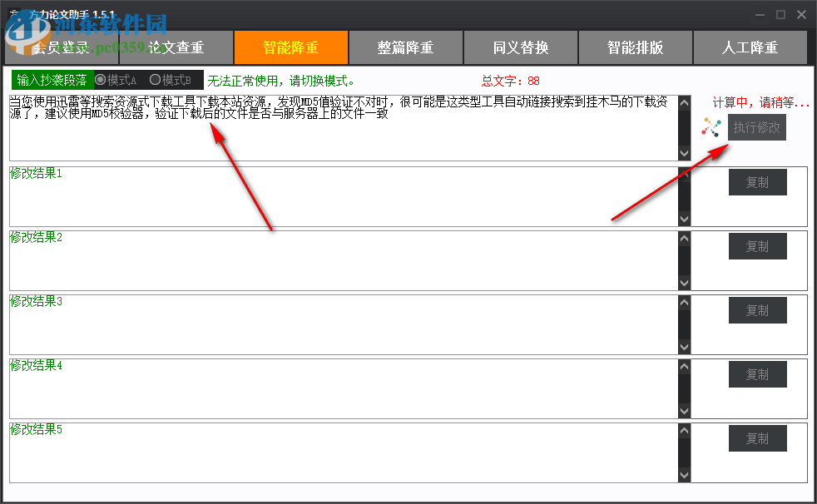Click the colorful processing icon beside 执行修改
The width and height of the screenshot is (817, 504).
pos(711,126)
